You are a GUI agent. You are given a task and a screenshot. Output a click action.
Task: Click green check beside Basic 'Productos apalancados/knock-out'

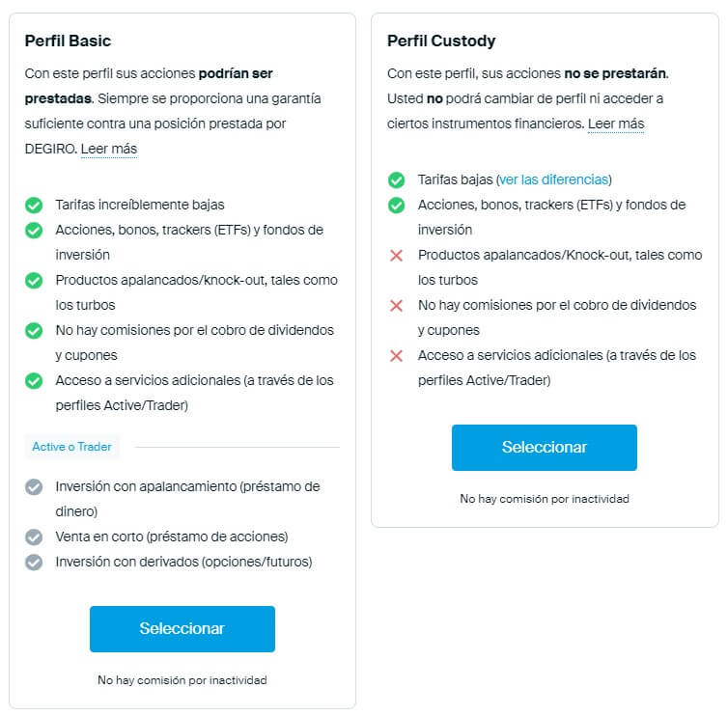click(34, 280)
